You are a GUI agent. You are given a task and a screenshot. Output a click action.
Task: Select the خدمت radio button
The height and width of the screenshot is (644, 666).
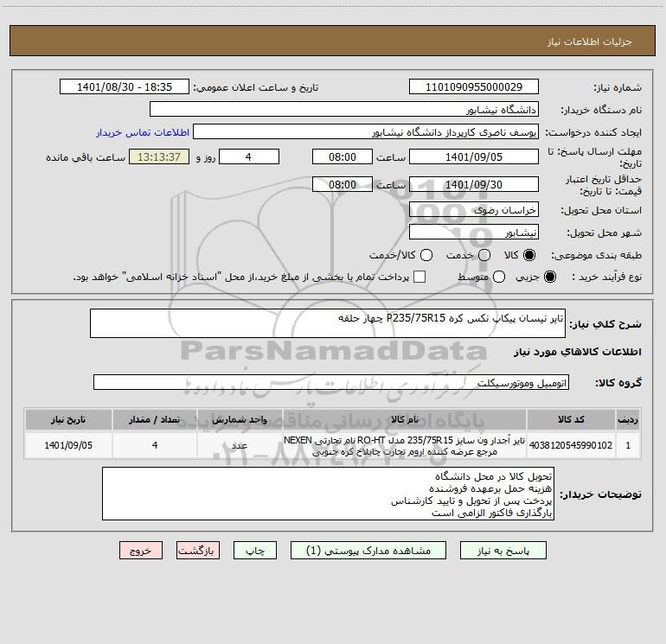tap(483, 255)
